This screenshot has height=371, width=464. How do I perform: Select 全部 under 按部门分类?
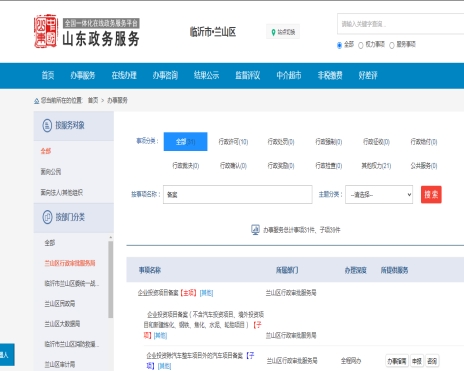[x=50, y=243]
